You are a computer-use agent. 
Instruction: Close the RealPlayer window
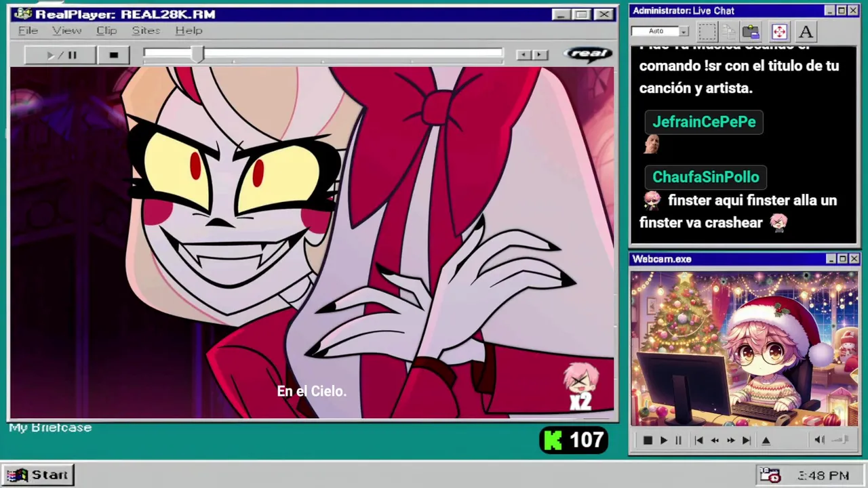[604, 14]
